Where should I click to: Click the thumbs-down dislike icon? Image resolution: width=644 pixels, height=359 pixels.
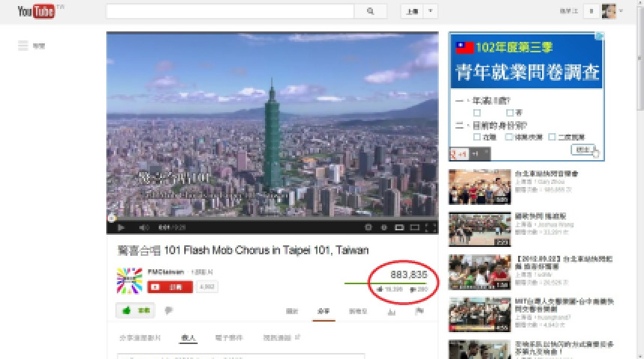click(168, 310)
